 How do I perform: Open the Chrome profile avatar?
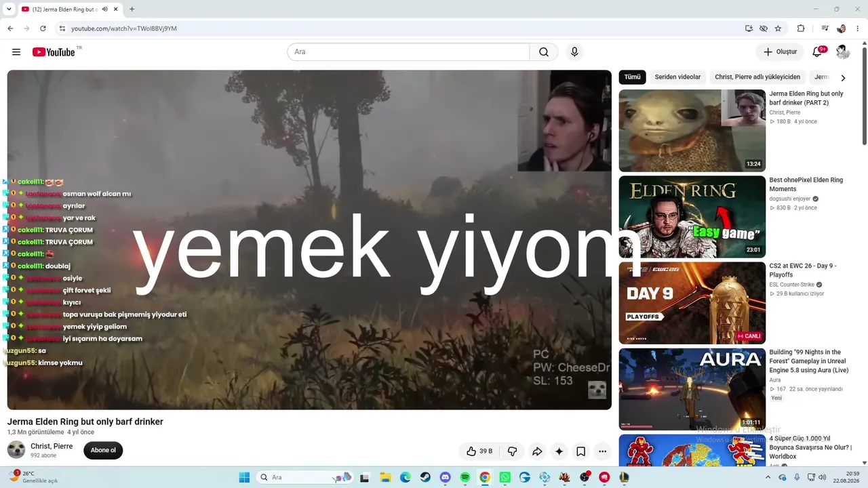(x=842, y=28)
